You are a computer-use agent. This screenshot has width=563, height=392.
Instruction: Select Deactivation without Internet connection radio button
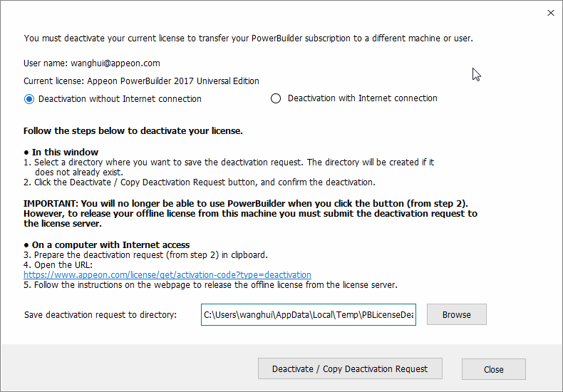click(29, 99)
